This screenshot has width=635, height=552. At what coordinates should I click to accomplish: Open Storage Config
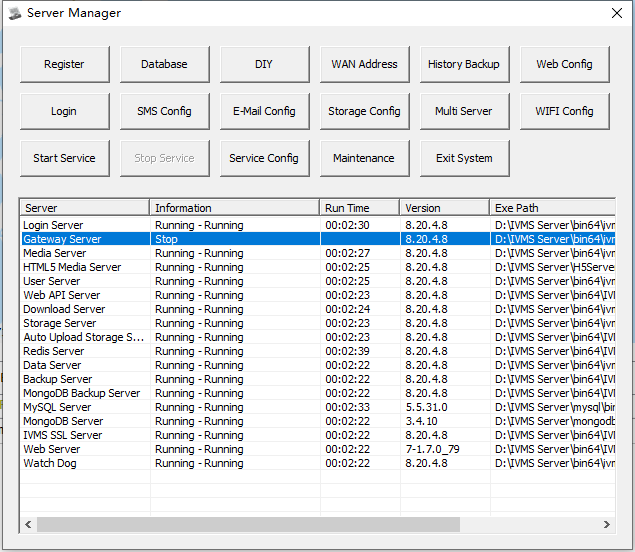(x=365, y=111)
